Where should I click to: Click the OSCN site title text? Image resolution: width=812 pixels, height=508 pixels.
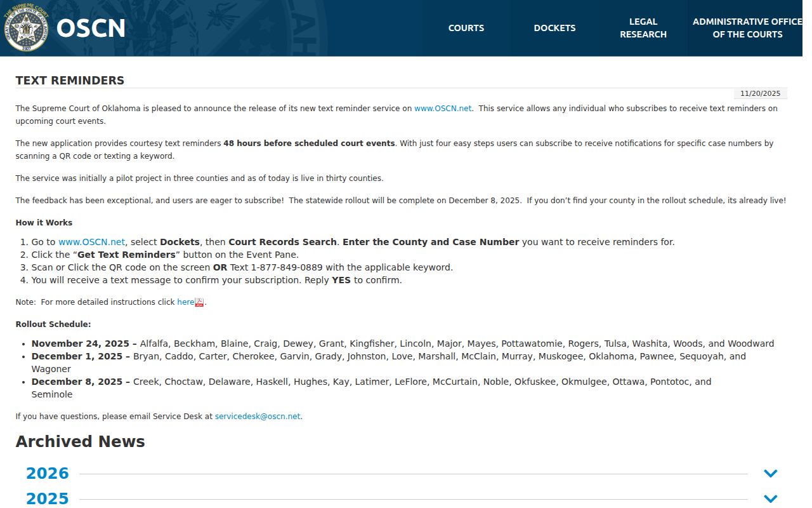(91, 28)
